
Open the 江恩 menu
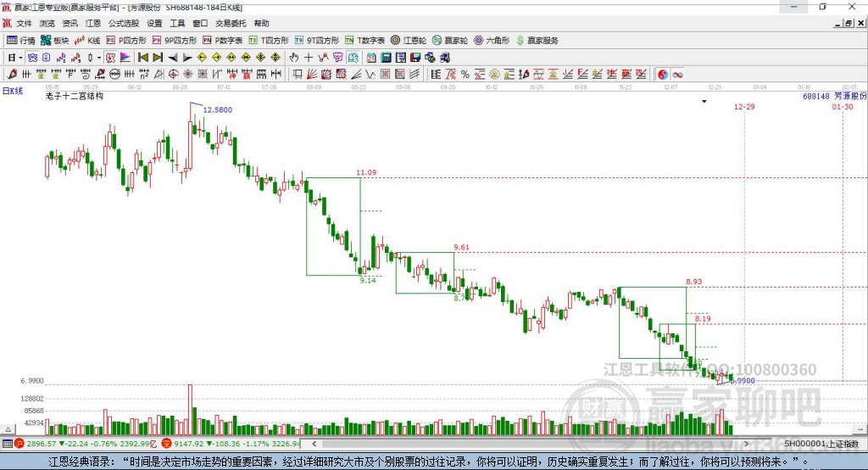(x=93, y=23)
